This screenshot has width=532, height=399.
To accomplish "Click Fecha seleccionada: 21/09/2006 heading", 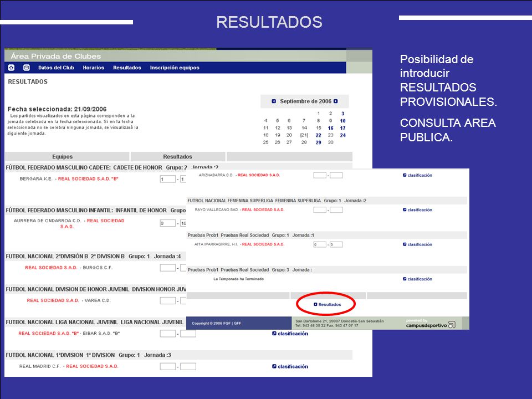I will (x=57, y=109).
